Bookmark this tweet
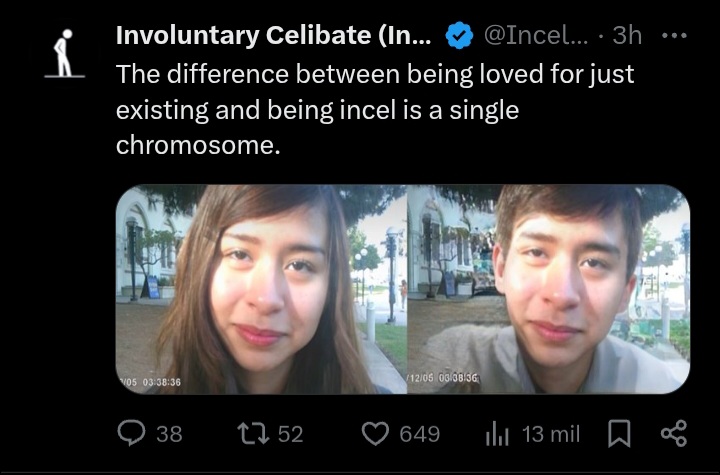720x475 pixels. tap(620, 433)
